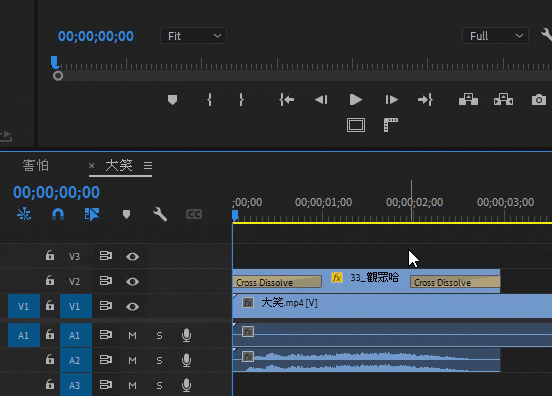The image size is (552, 396).
Task: Select the 大笑 sequence tab
Action: pyautogui.click(x=119, y=165)
